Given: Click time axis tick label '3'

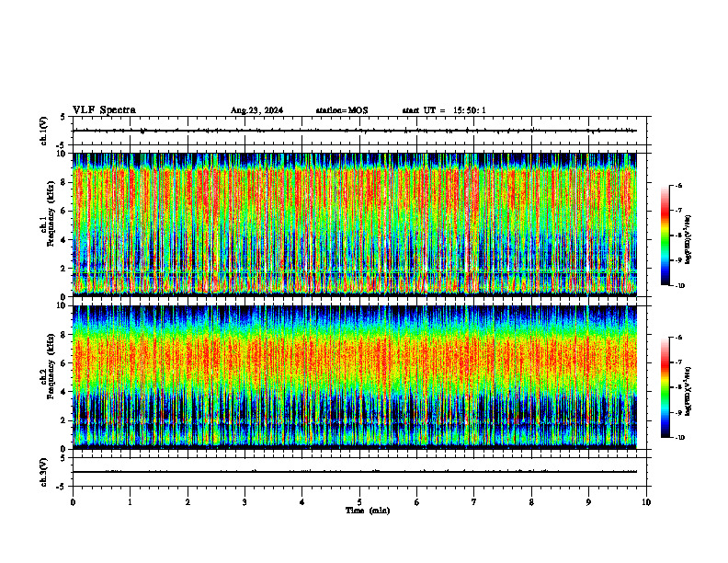Looking at the screenshot, I should click(x=245, y=502).
